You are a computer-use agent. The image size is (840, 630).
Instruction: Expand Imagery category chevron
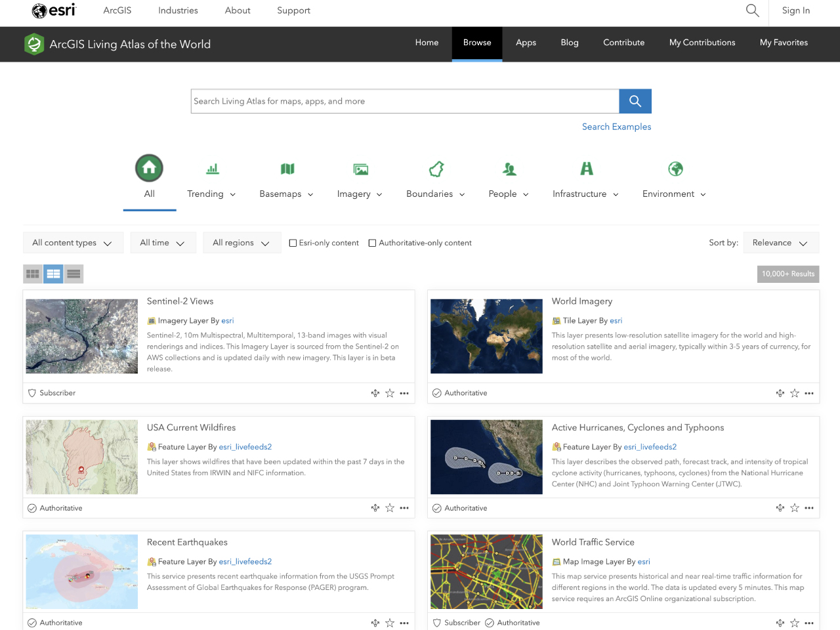point(379,194)
